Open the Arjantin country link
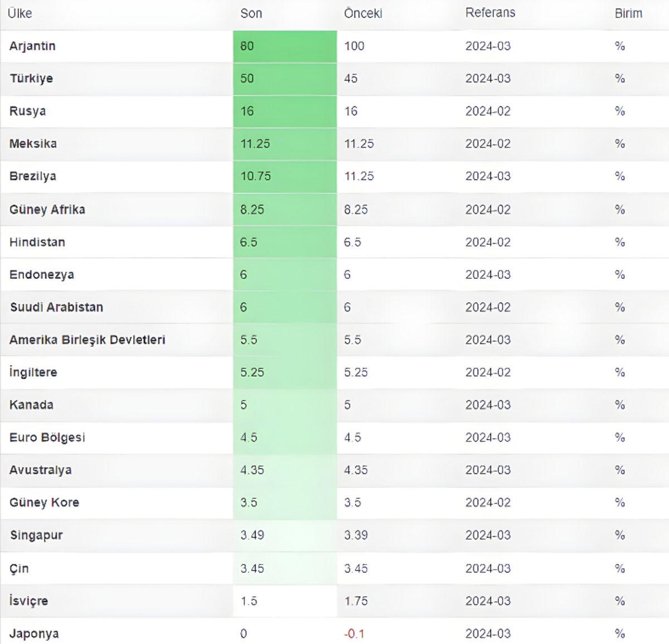This screenshot has height=644, width=669. (x=32, y=46)
